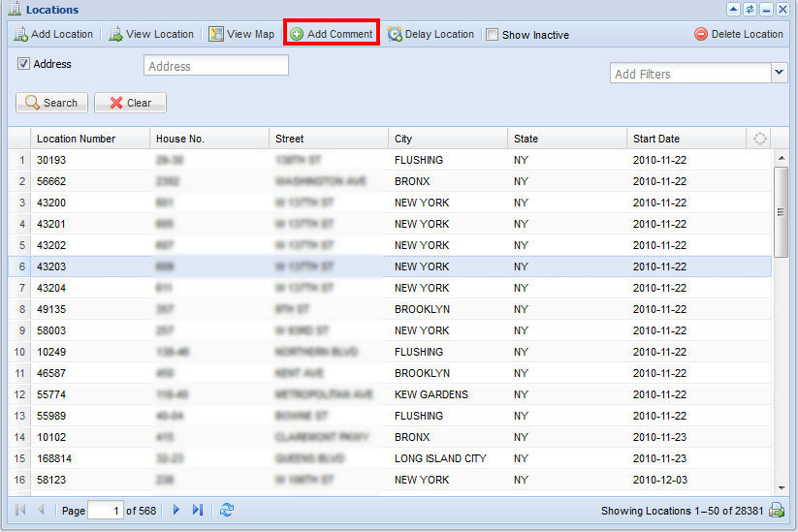The width and height of the screenshot is (798, 532).
Task: Sort by Start Date column header
Action: point(686,139)
